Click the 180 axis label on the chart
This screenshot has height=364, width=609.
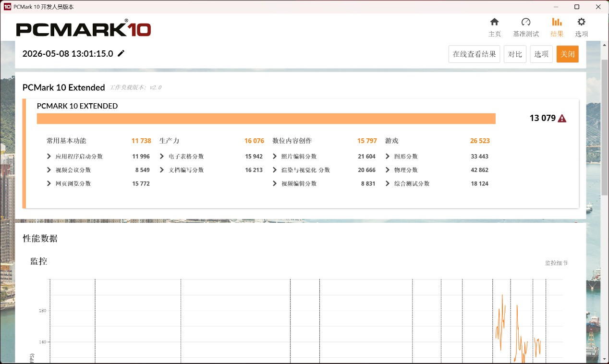(43, 311)
